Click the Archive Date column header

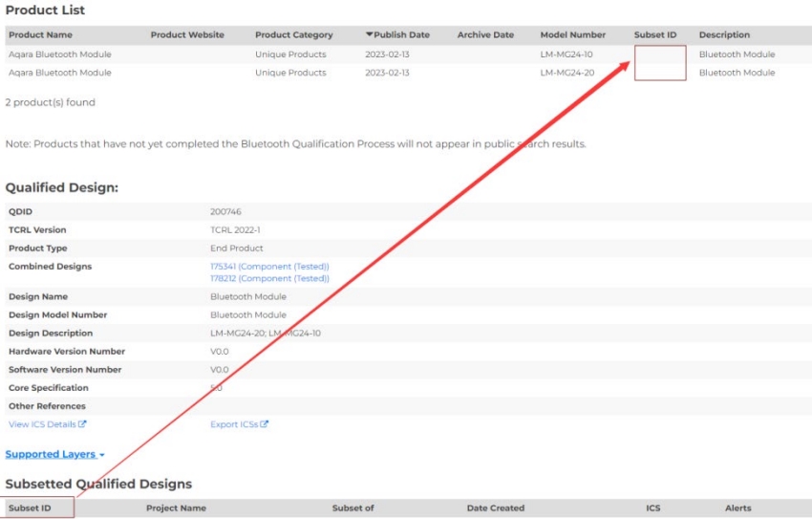pyautogui.click(x=485, y=35)
